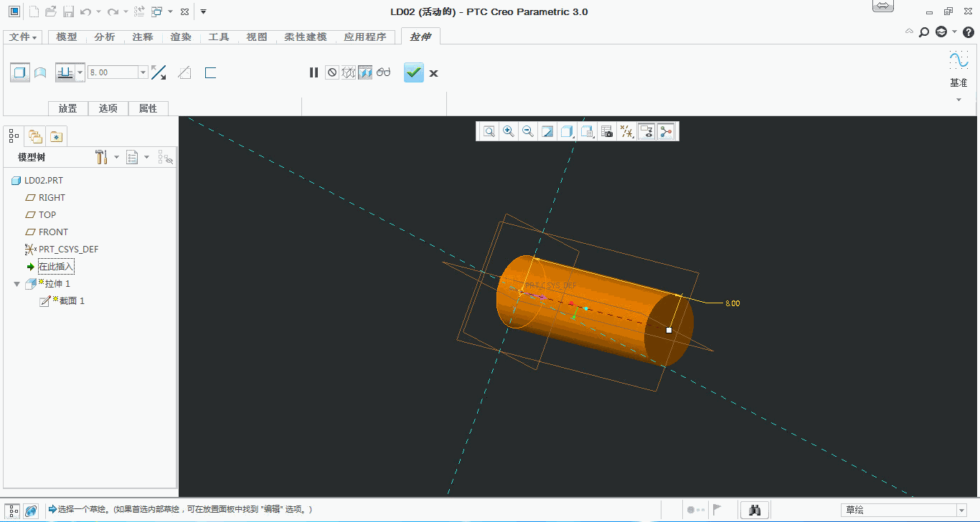Viewport: 980px width, 522px height.
Task: Open the saved orientations icon
Action: (587, 131)
